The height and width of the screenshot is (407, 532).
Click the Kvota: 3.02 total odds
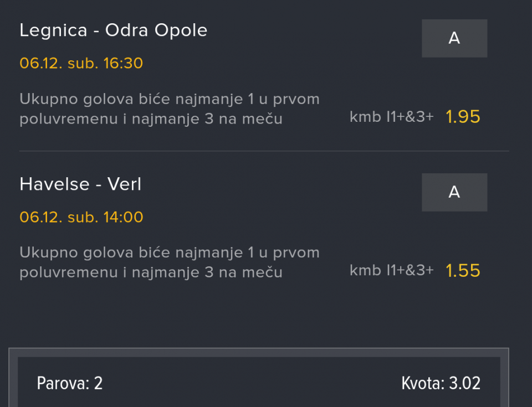[x=441, y=383]
